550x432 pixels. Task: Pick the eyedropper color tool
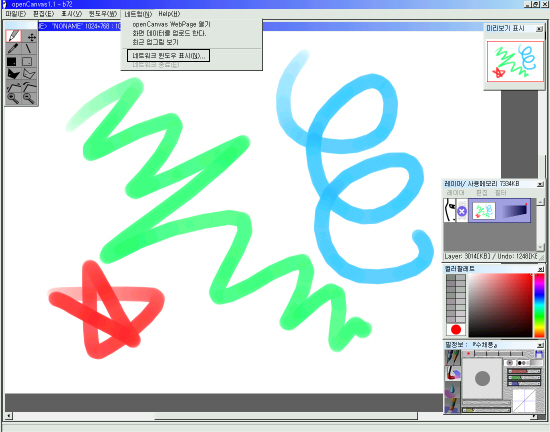pyautogui.click(x=13, y=49)
